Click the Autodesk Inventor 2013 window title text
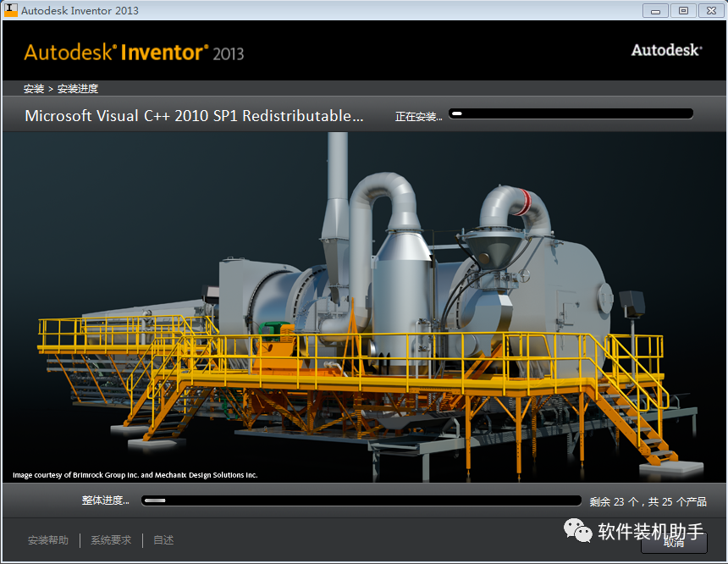Viewport: 728px width, 564px height. [80, 10]
